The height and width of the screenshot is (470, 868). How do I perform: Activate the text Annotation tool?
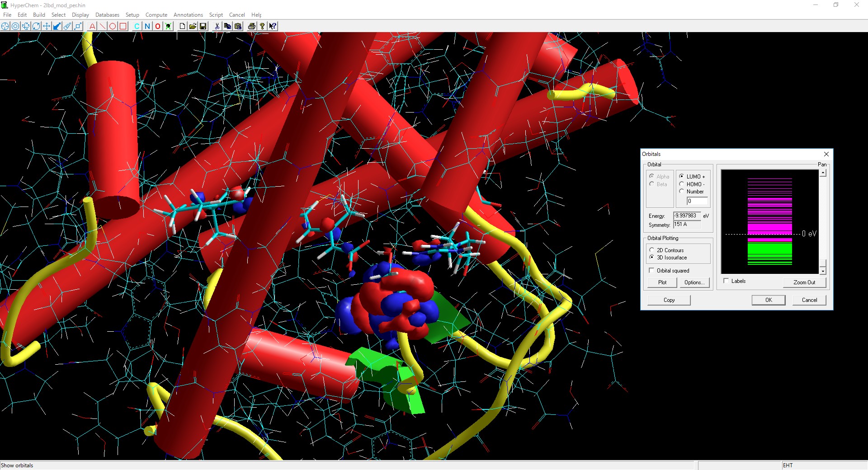click(x=92, y=26)
